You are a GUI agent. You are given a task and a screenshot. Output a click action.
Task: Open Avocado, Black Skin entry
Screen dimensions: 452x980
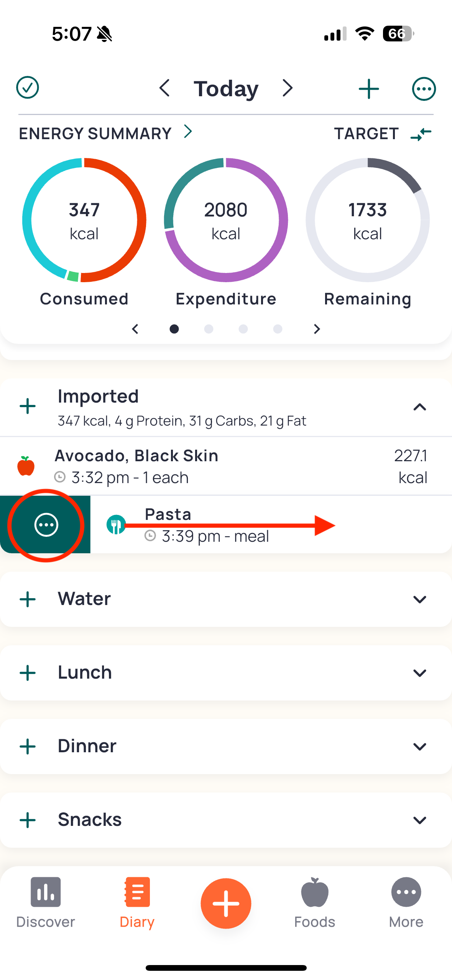(226, 466)
